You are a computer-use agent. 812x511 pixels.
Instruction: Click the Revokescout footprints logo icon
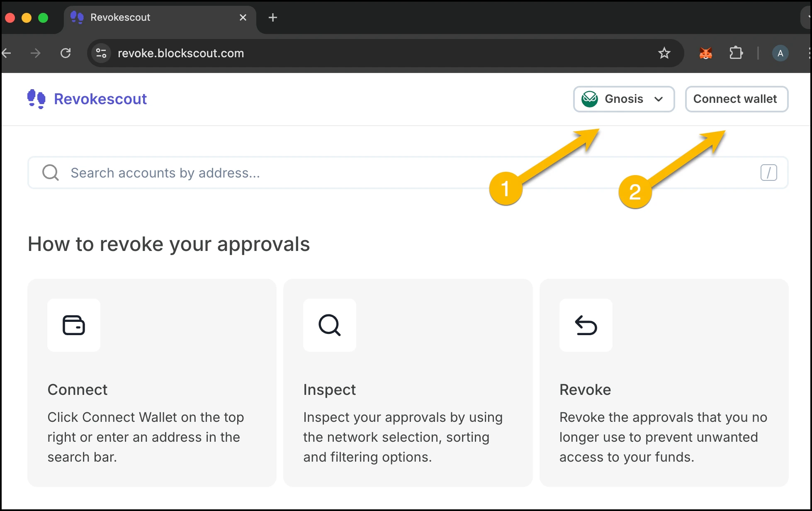tap(36, 99)
